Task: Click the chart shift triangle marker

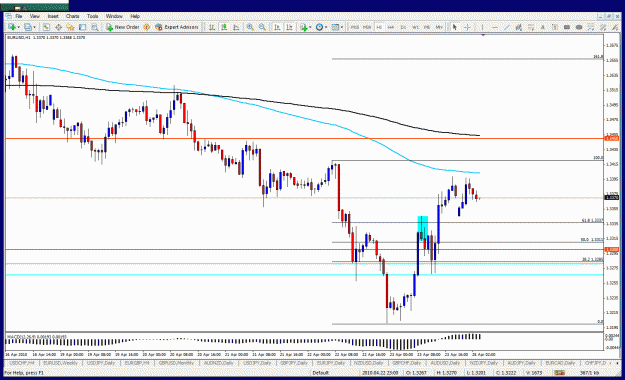Action: (483, 35)
